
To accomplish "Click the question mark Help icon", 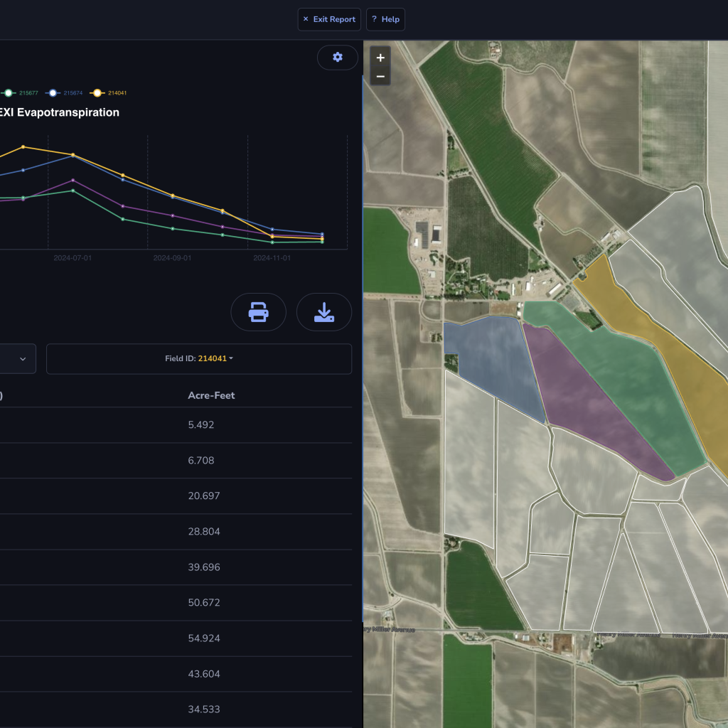I will 374,19.
